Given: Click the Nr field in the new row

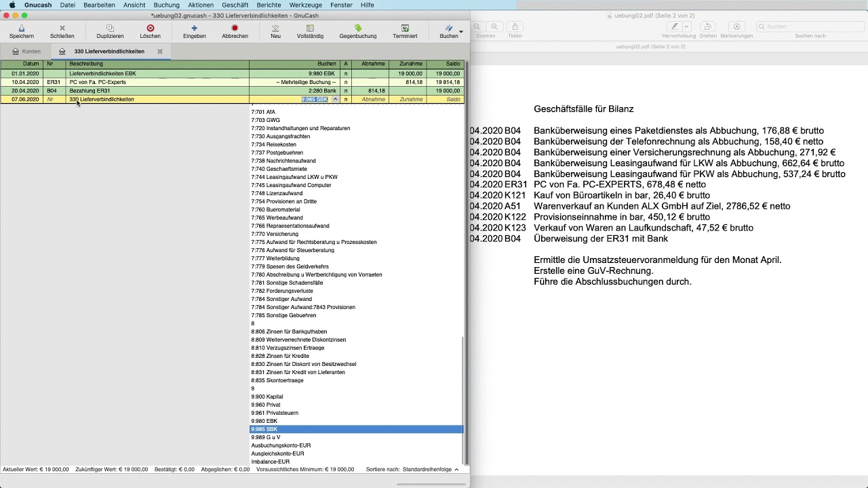Looking at the screenshot, I should coord(55,100).
